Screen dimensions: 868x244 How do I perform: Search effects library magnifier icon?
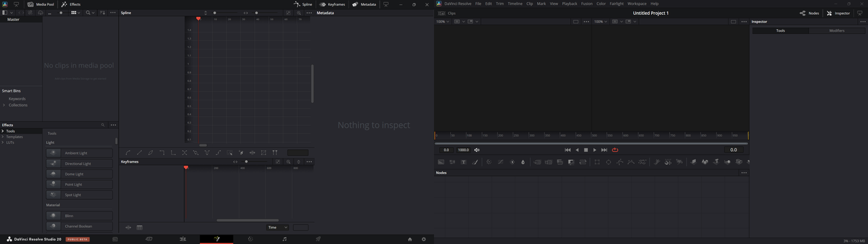point(102,125)
